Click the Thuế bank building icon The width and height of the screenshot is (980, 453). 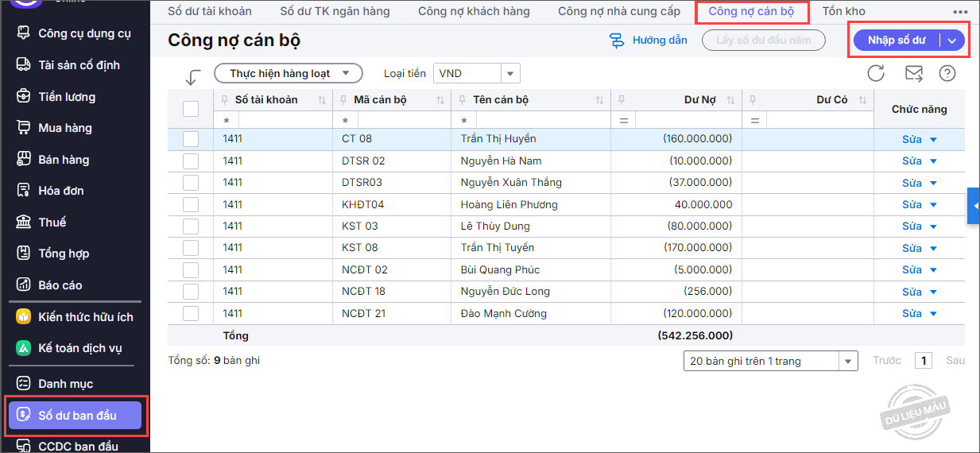click(24, 222)
